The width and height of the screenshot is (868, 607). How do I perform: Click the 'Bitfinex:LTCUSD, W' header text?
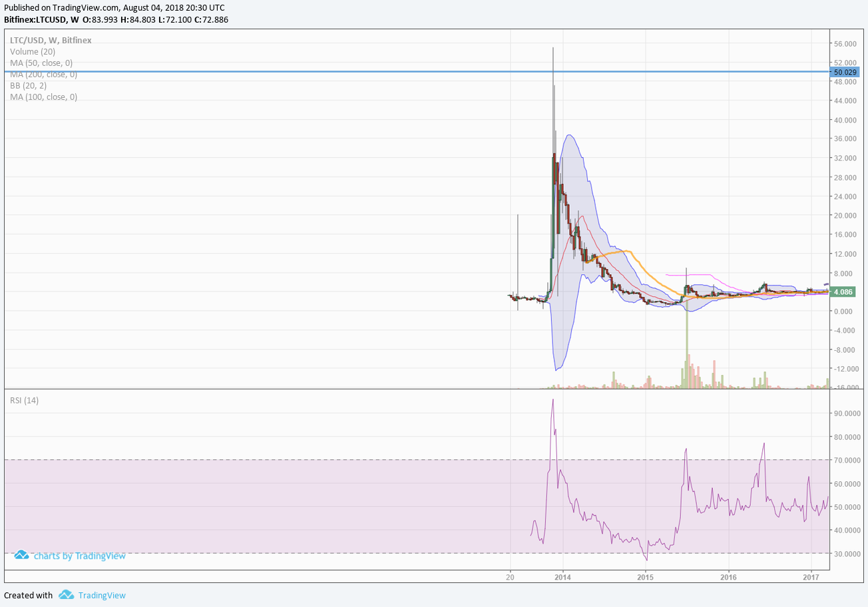(41, 19)
